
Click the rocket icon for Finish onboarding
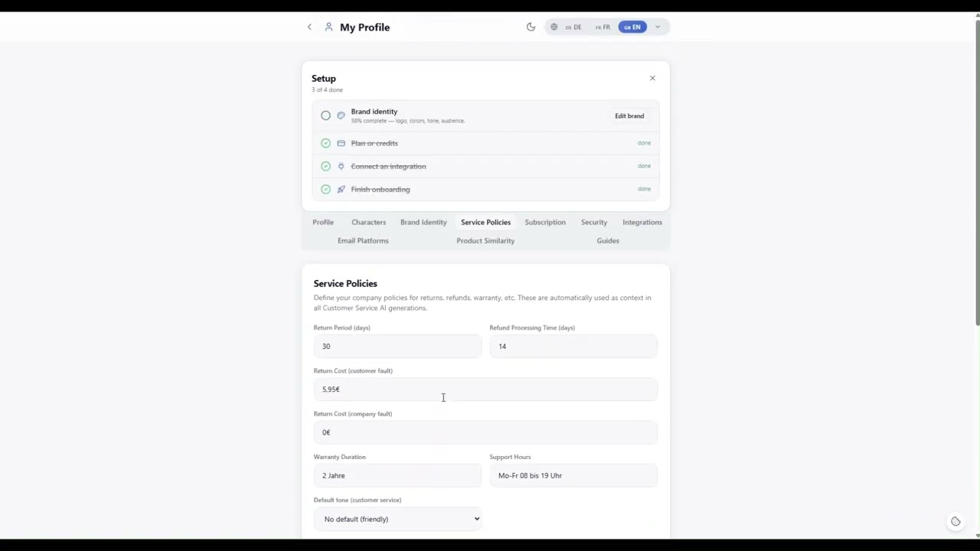coord(341,189)
